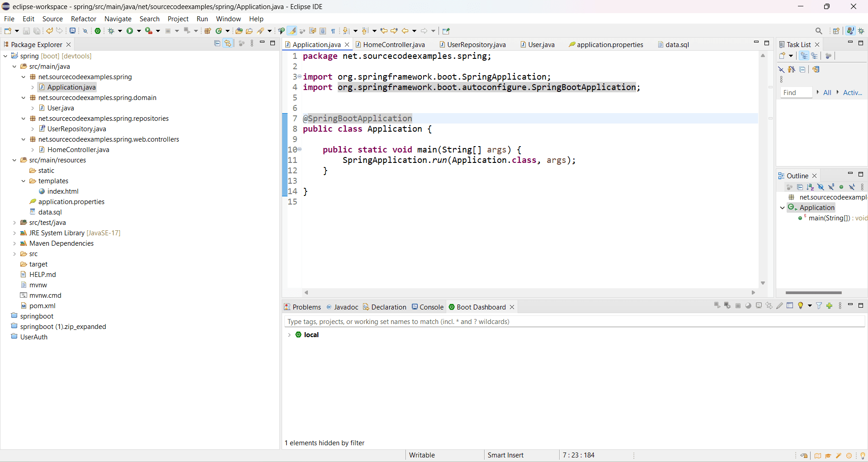Open the Problems view tab

pos(302,307)
